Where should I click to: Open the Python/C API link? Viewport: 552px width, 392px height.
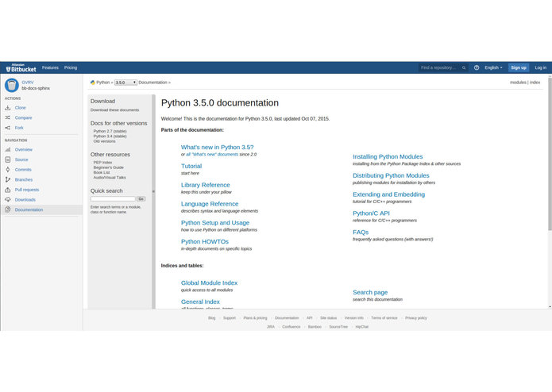[x=371, y=213]
